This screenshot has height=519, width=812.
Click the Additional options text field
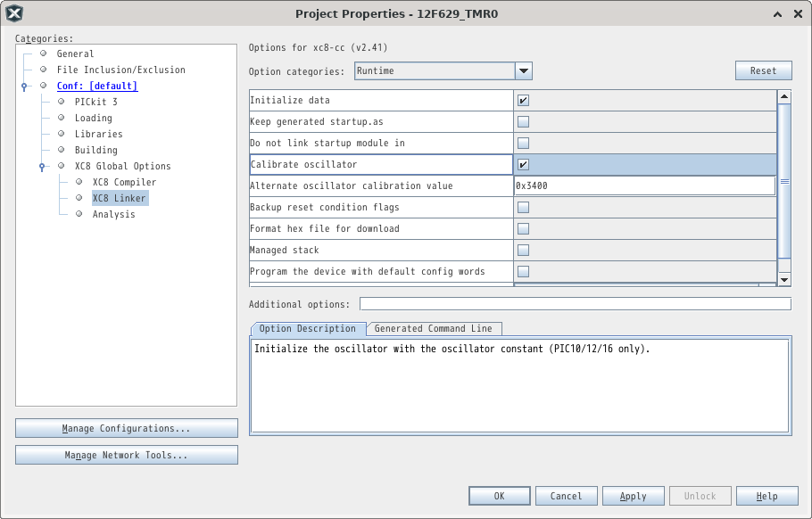pos(576,304)
